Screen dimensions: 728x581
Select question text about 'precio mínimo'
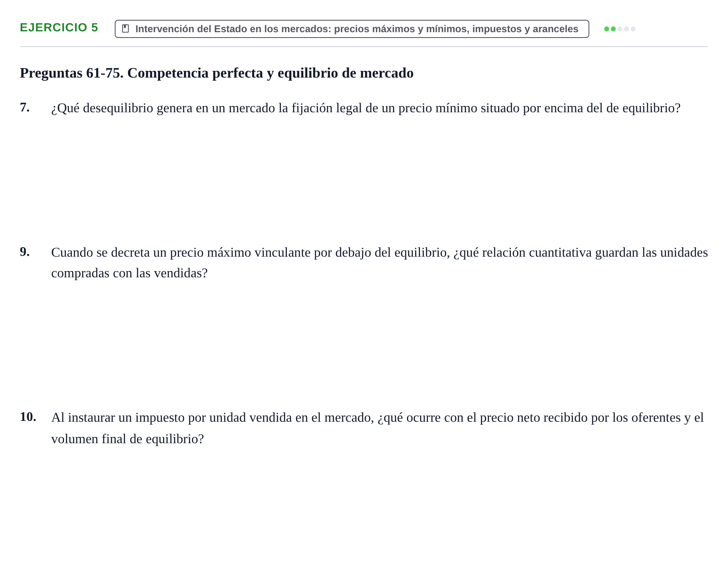(366, 108)
